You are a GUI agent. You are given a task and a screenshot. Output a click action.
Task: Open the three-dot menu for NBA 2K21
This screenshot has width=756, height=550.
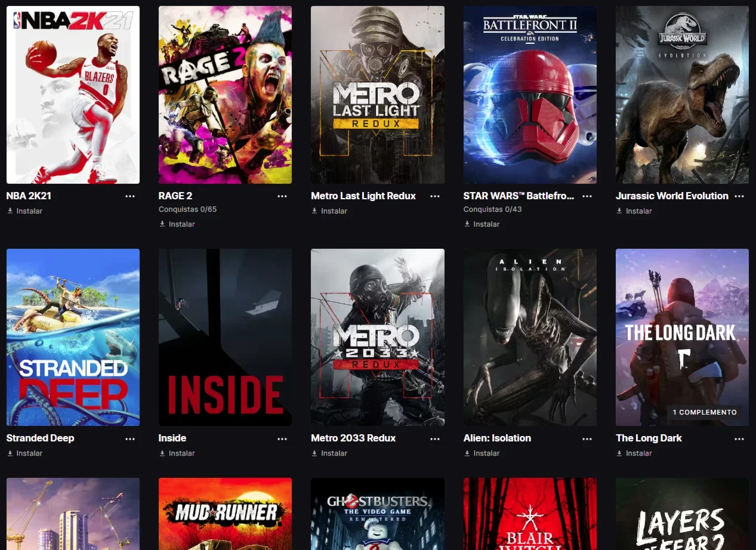click(x=129, y=196)
